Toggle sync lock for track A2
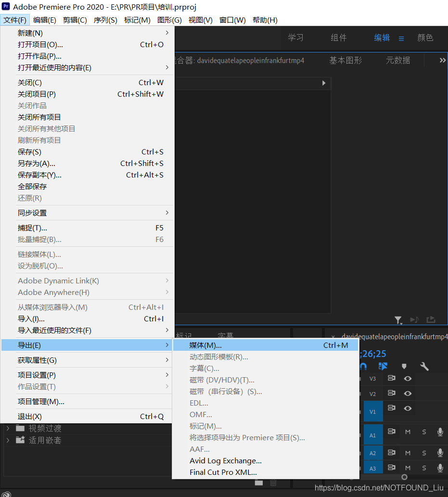Image resolution: width=448 pixels, height=497 pixels. coord(392,453)
